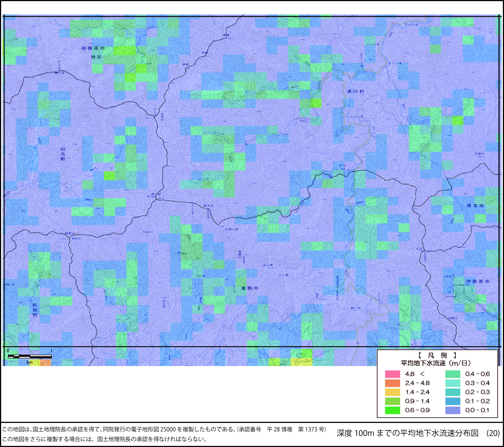This screenshot has width=504, height=447.
Task: Select the 山北町 vertical label
Action: [63, 154]
